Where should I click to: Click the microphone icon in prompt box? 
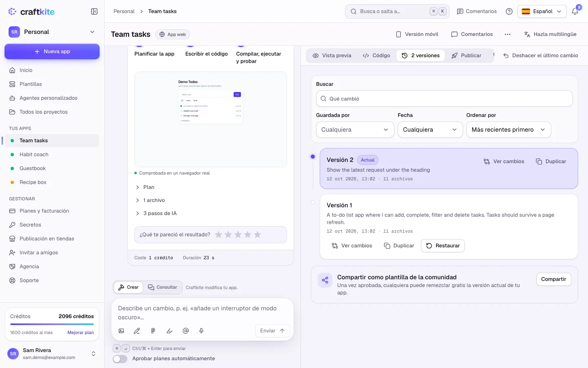201,331
